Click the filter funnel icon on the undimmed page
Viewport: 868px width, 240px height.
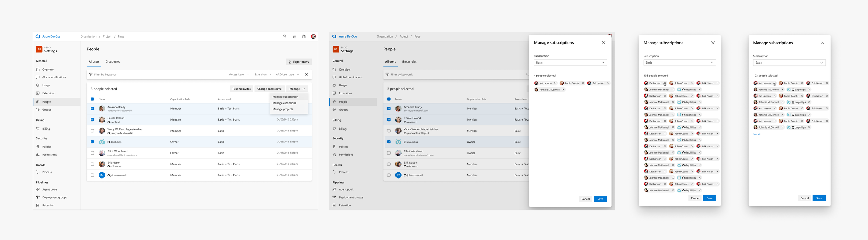click(91, 75)
